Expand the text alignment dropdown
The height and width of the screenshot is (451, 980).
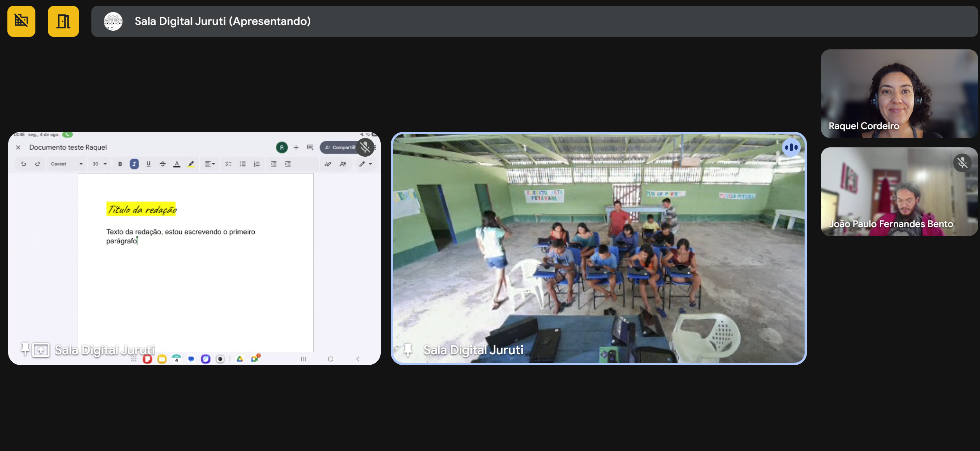click(210, 164)
